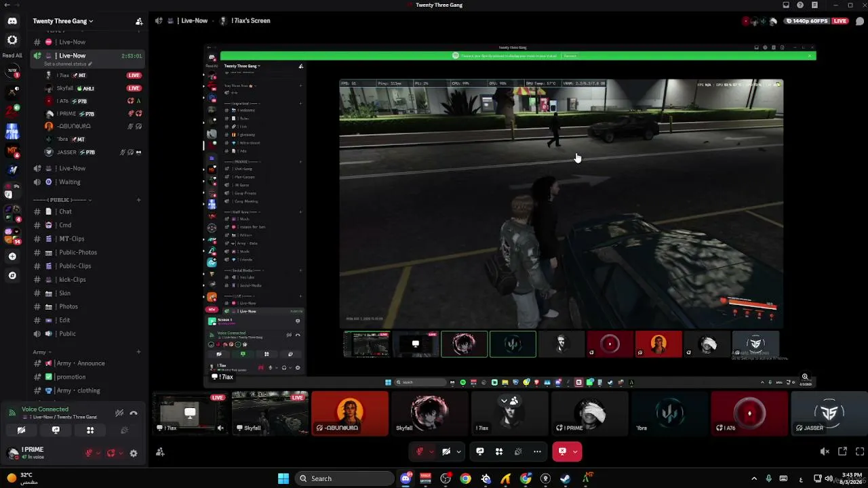This screenshot has width=868, height=488.
Task: Stop watching stream red button
Action: point(562,451)
